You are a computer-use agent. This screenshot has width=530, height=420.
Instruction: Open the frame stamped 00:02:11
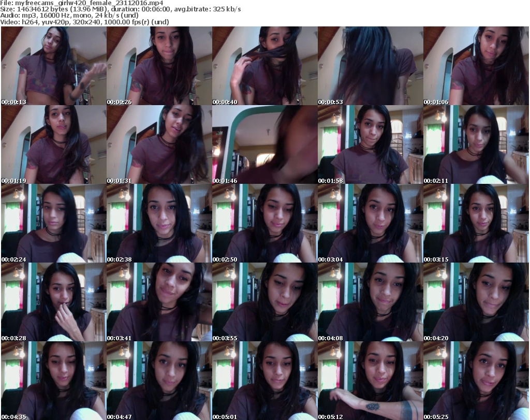pos(476,144)
